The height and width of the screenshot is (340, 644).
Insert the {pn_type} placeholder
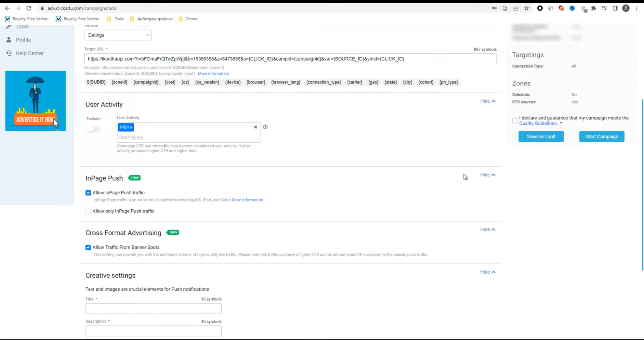click(448, 82)
